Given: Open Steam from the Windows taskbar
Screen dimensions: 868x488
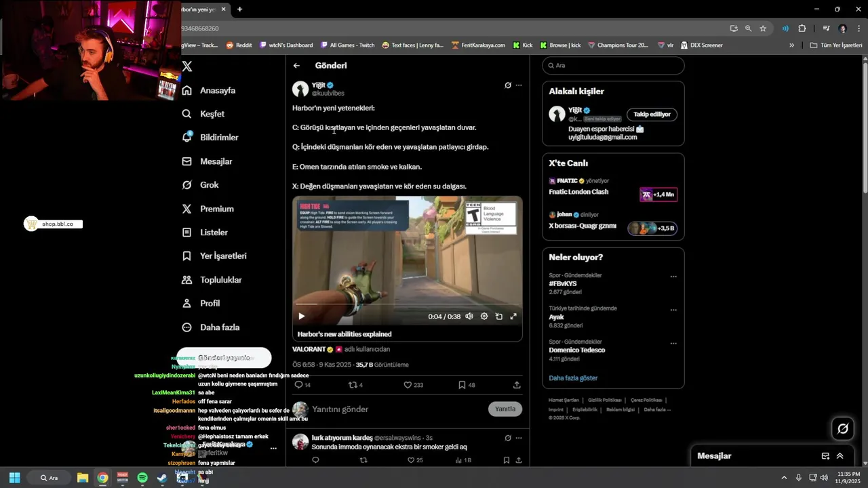Looking at the screenshot, I should click(162, 478).
